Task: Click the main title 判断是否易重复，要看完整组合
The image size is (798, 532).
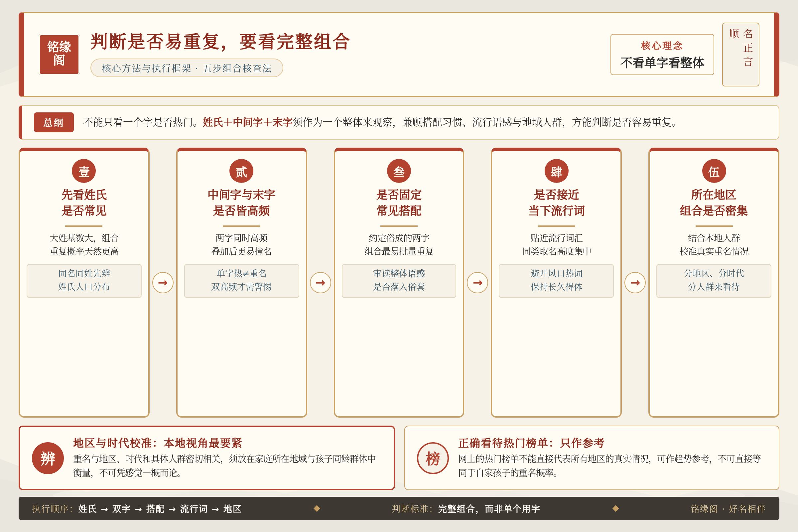Action: tap(220, 41)
